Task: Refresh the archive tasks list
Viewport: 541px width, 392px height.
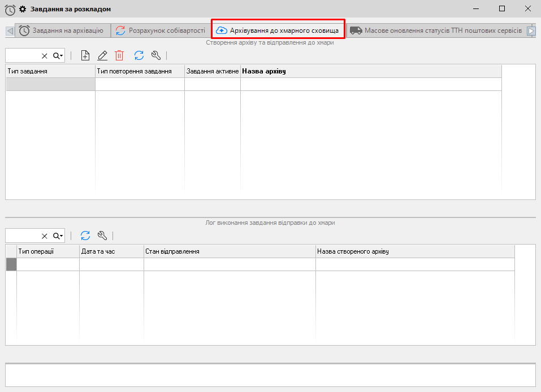Action: [x=139, y=55]
